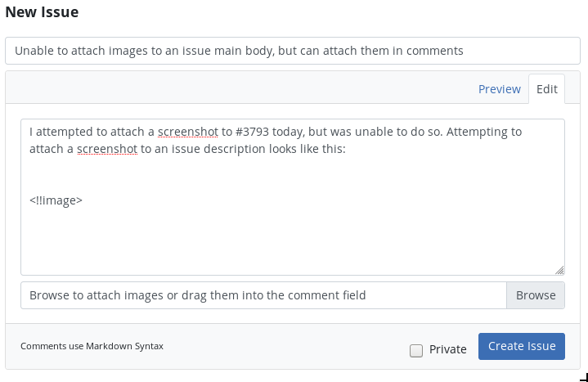Click the Create Issue button
Viewport: 588px width, 382px height.
point(522,346)
